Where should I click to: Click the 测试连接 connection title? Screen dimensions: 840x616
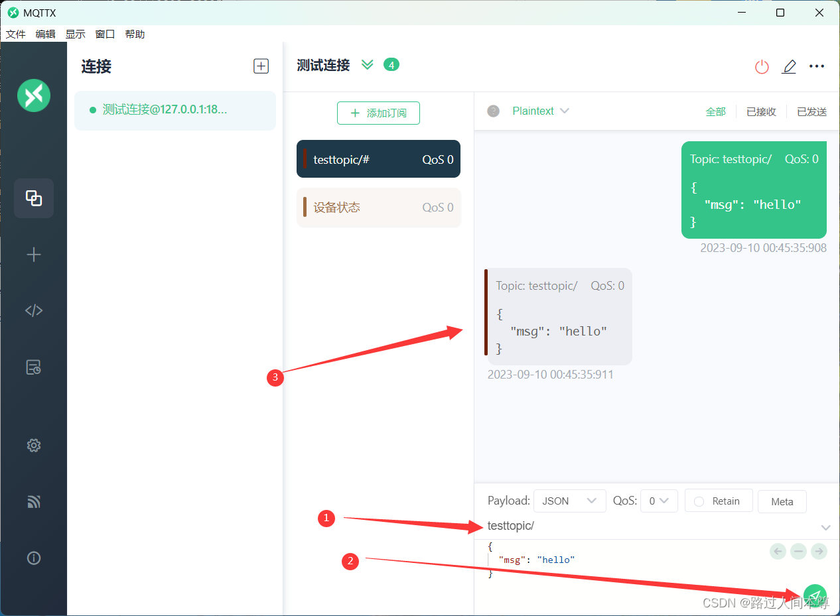pyautogui.click(x=323, y=65)
